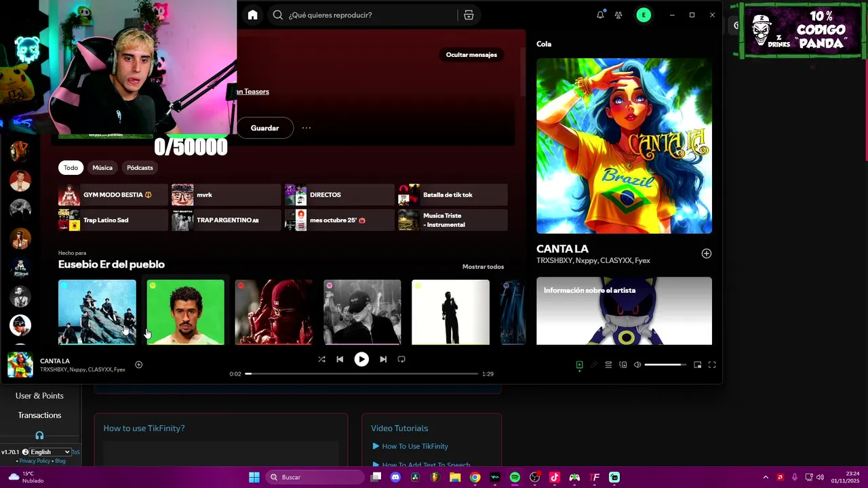This screenshot has height=488, width=868.
Task: Mute the Spotify volume speaker icon
Action: point(637,365)
